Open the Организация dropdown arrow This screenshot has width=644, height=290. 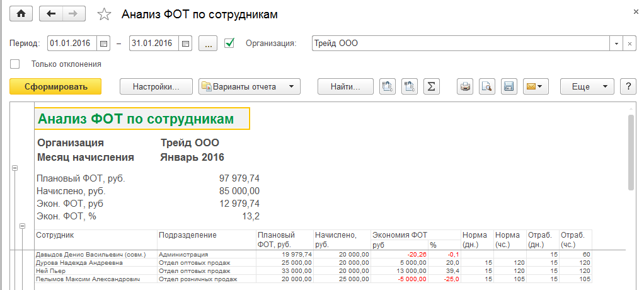[616, 43]
